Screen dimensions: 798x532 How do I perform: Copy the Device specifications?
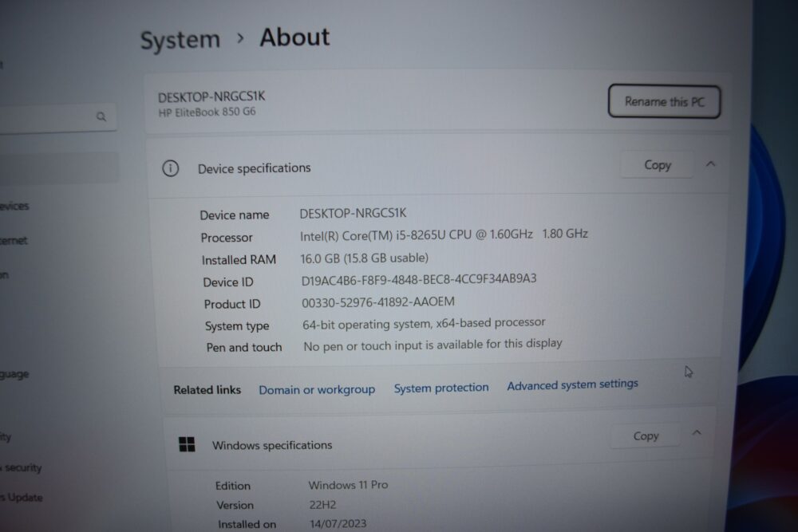pos(657,165)
